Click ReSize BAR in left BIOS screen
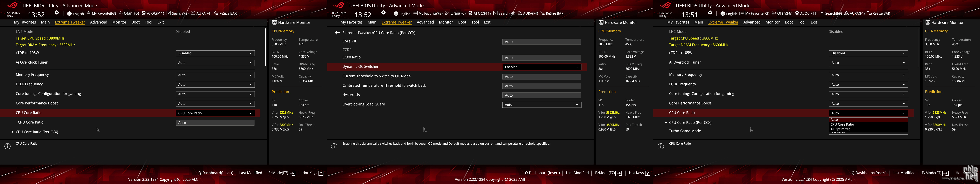This screenshot has width=980, height=184. tap(225, 13)
